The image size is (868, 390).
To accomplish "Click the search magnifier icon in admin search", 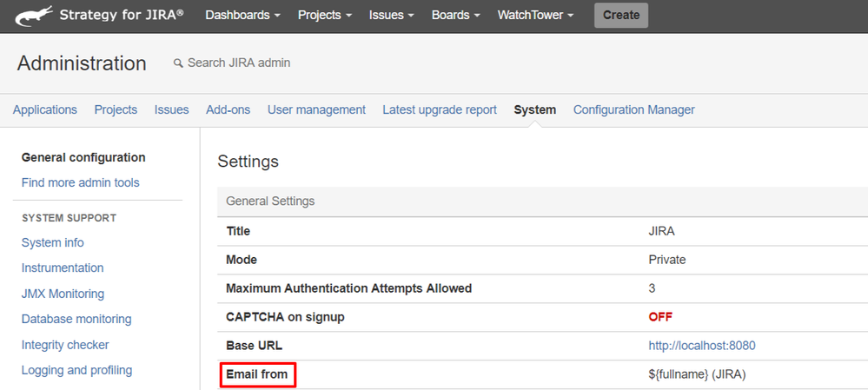I will [178, 63].
